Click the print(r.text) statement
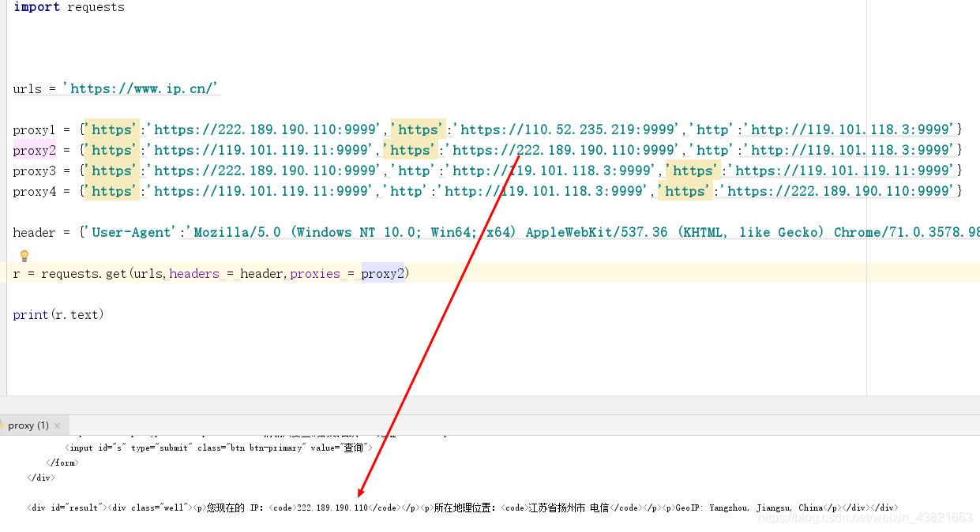 pos(58,314)
